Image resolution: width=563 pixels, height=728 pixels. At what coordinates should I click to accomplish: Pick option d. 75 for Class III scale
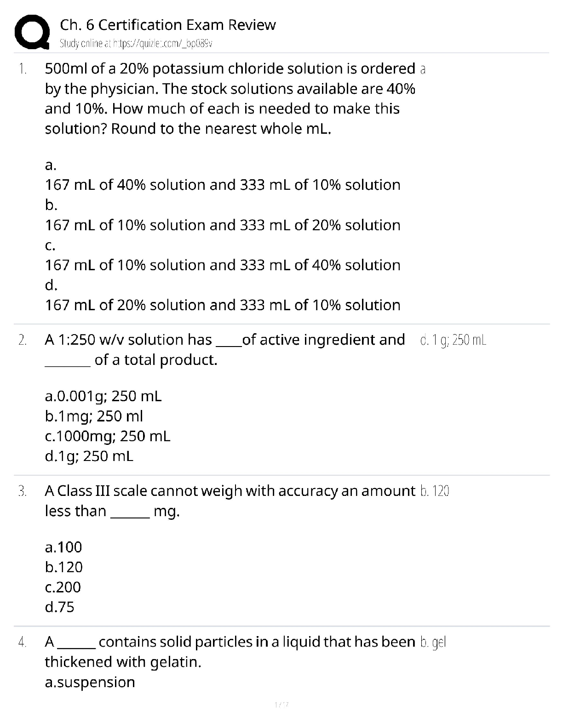(x=59, y=607)
